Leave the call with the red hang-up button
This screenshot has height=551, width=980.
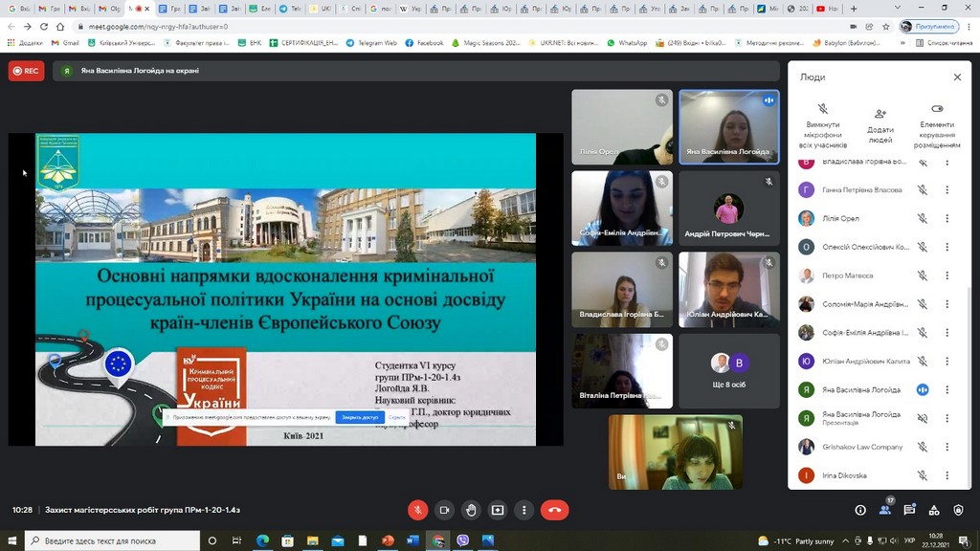click(554, 510)
